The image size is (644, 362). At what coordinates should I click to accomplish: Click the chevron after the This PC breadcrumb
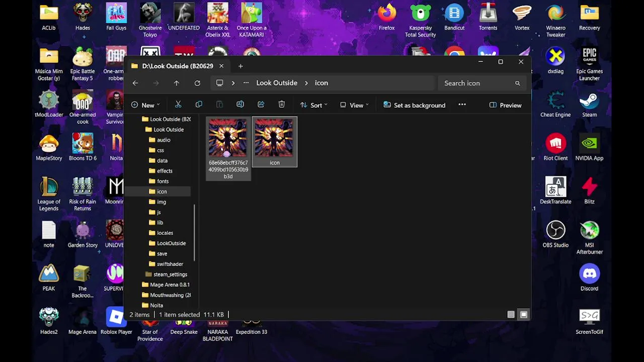tap(233, 83)
